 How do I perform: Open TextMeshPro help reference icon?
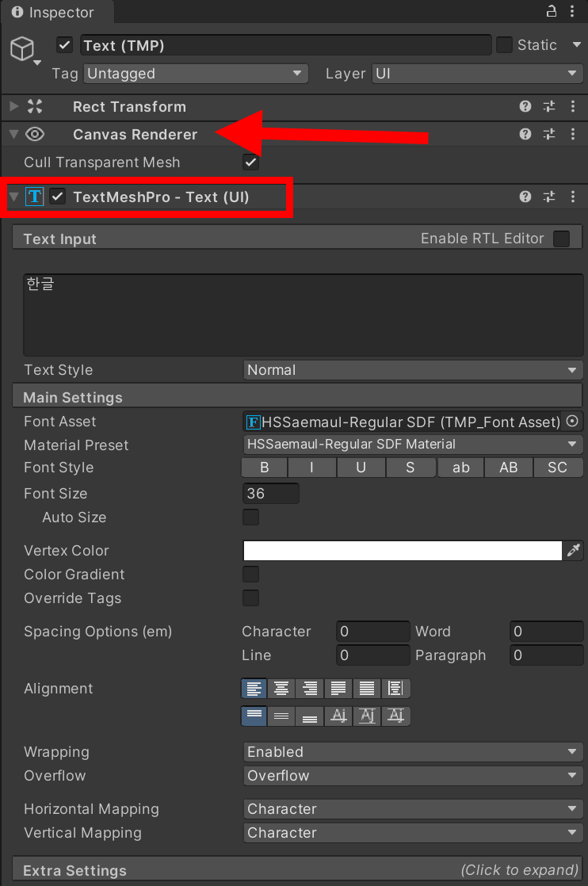(x=525, y=196)
